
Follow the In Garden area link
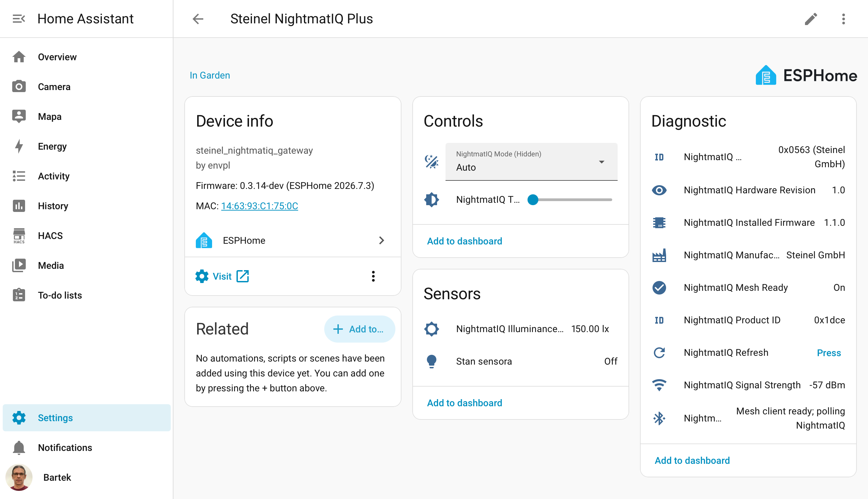[210, 75]
